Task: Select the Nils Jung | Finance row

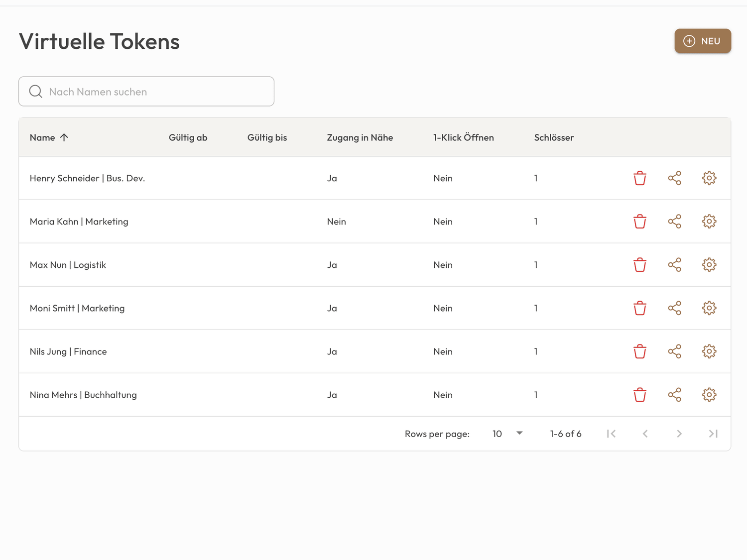Action: point(68,351)
